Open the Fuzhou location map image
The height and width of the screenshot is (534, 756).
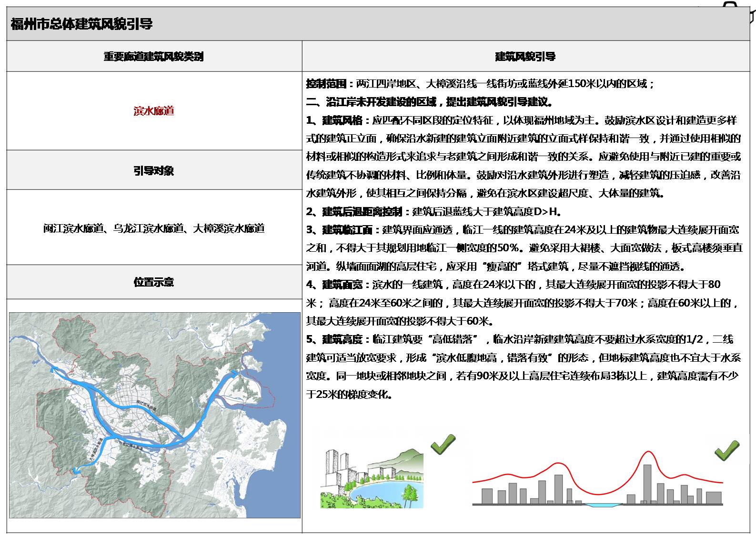click(x=154, y=415)
